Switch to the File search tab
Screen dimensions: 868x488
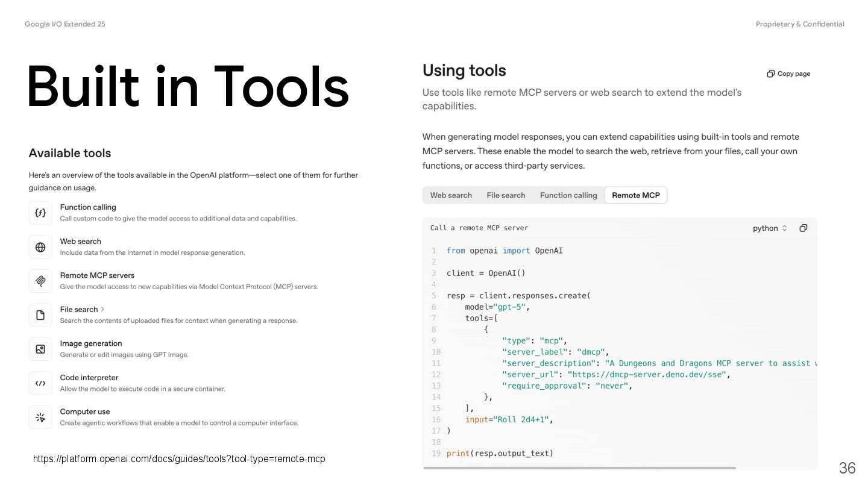click(x=506, y=195)
